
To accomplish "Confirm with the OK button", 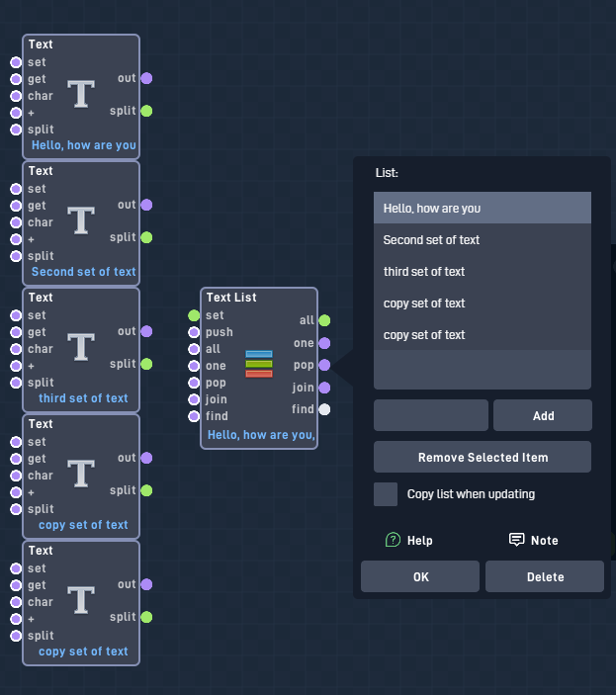I will (x=420, y=576).
